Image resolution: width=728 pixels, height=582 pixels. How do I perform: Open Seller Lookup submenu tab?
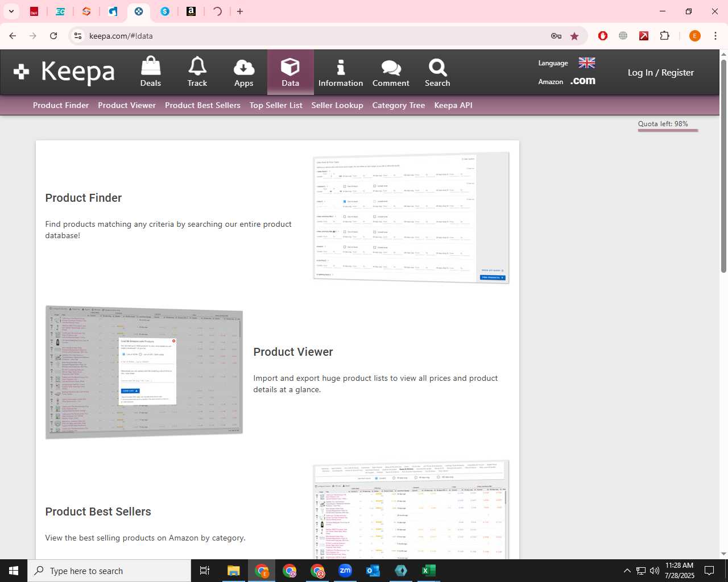pyautogui.click(x=337, y=105)
